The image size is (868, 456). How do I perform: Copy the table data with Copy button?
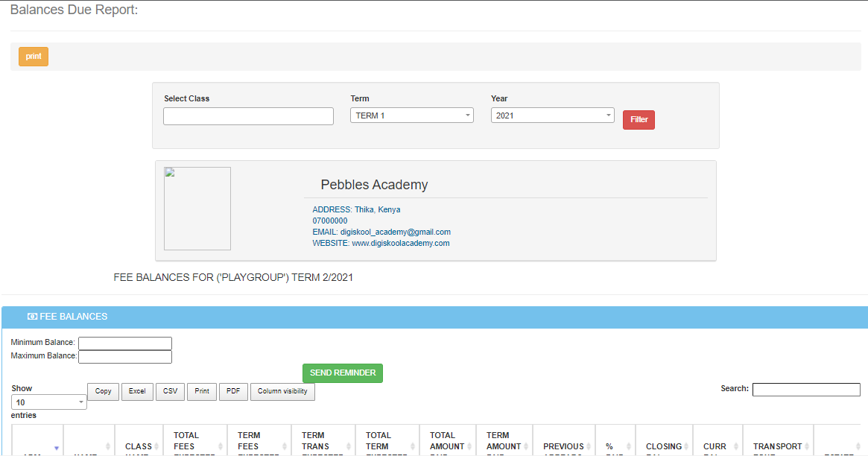[104, 391]
